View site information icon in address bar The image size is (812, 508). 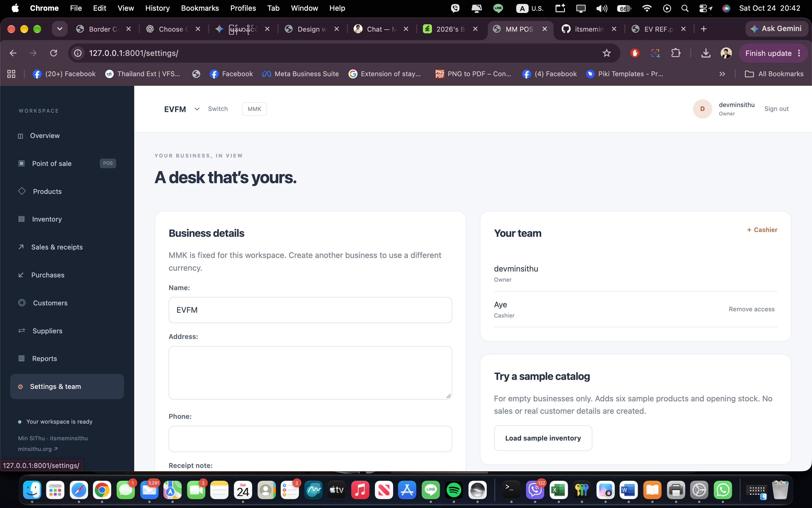[x=78, y=53]
